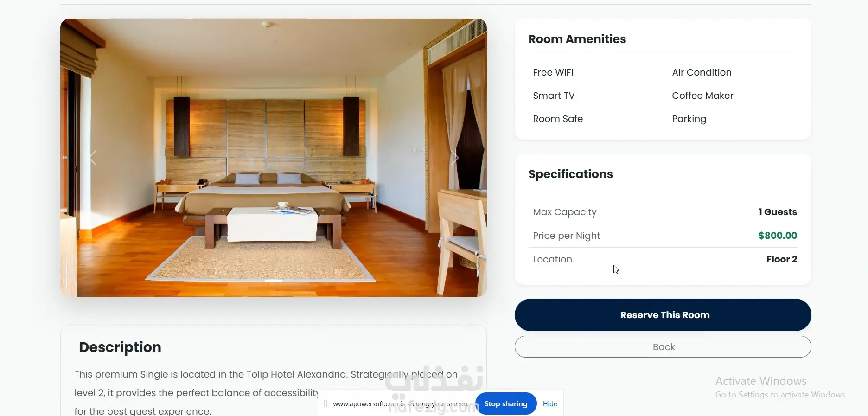Image resolution: width=868 pixels, height=416 pixels.
Task: Go back using the Back button
Action: [x=663, y=347]
